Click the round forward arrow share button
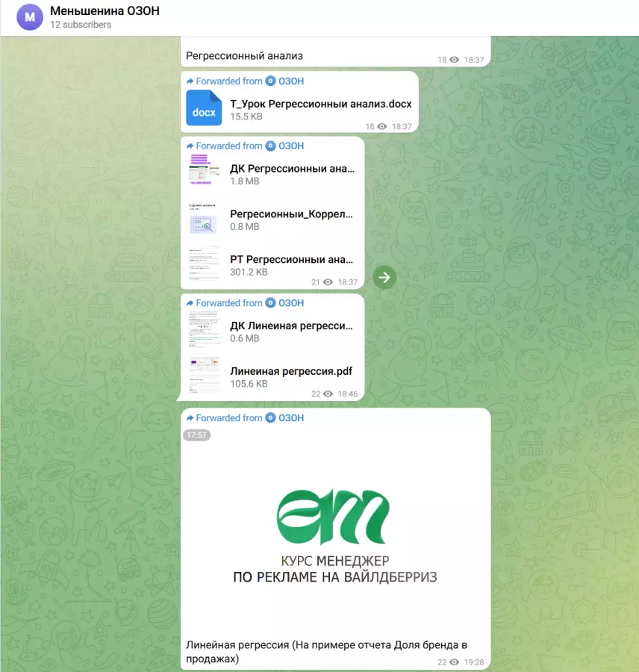Image resolution: width=639 pixels, height=672 pixels. pyautogui.click(x=384, y=278)
